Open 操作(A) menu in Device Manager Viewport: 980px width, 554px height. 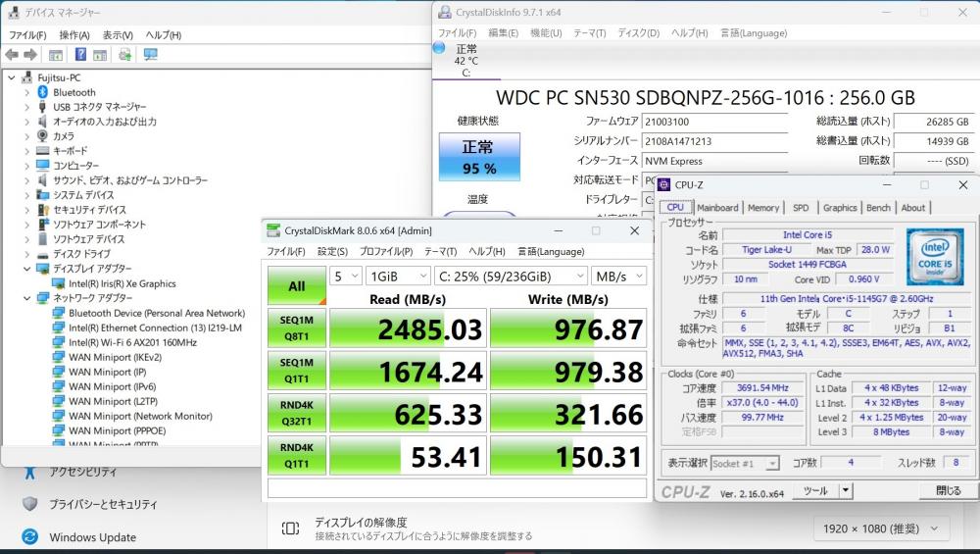[x=74, y=35]
